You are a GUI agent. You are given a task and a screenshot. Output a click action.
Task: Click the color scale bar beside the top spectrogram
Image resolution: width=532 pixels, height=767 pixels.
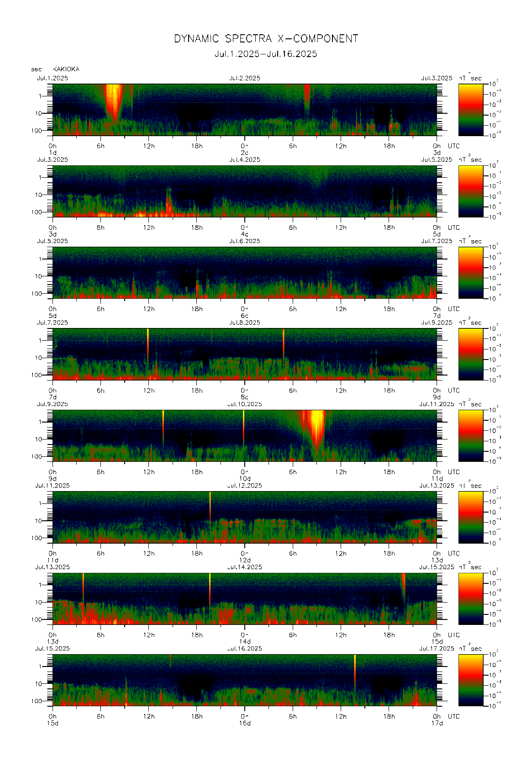point(470,109)
